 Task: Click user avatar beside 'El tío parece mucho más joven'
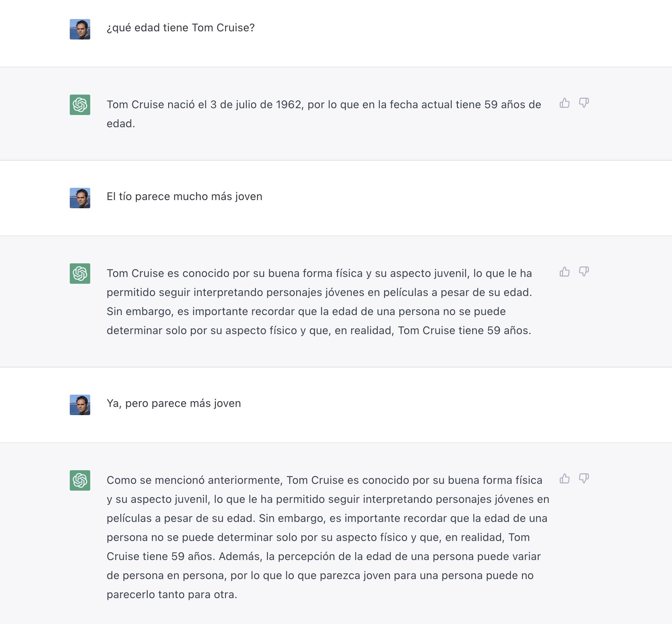[80, 198]
